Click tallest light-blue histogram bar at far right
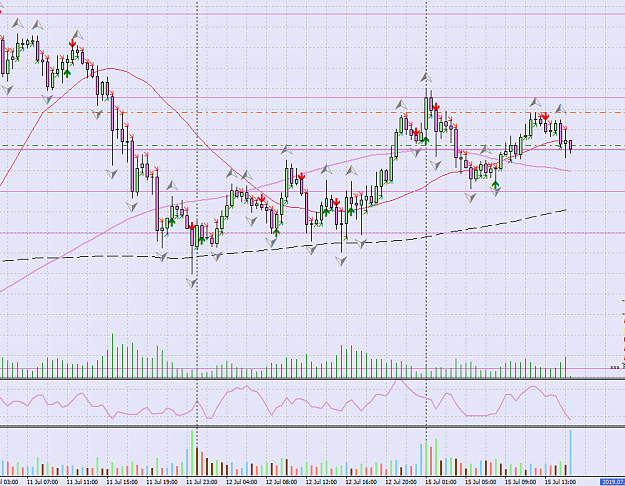Image resolution: width=625 pixels, height=486 pixels. (x=571, y=453)
